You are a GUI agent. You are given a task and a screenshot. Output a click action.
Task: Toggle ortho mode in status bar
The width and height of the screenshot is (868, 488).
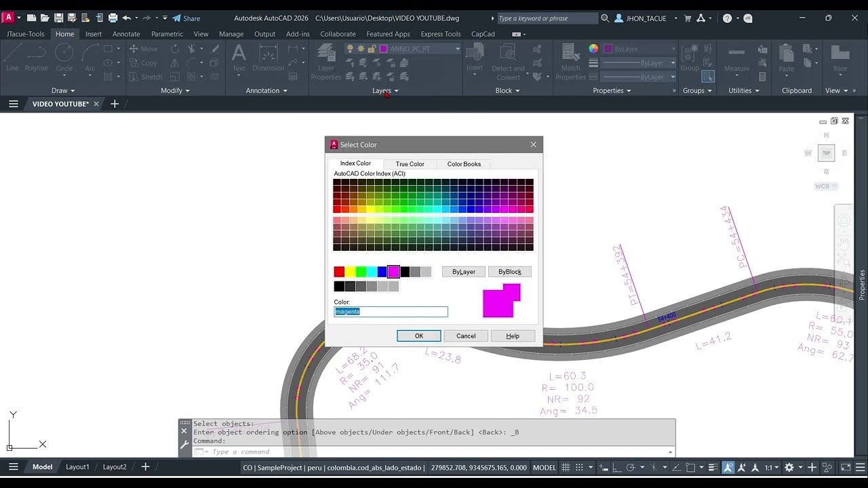coord(618,467)
